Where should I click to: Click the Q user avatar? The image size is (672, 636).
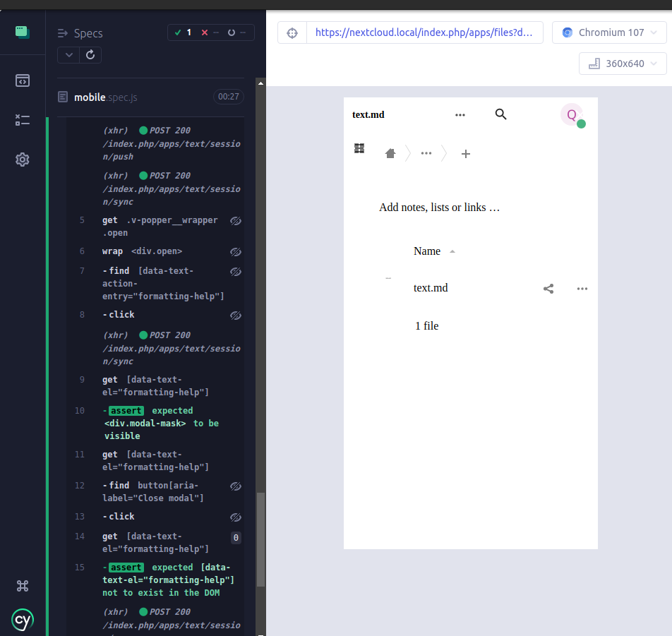(572, 114)
